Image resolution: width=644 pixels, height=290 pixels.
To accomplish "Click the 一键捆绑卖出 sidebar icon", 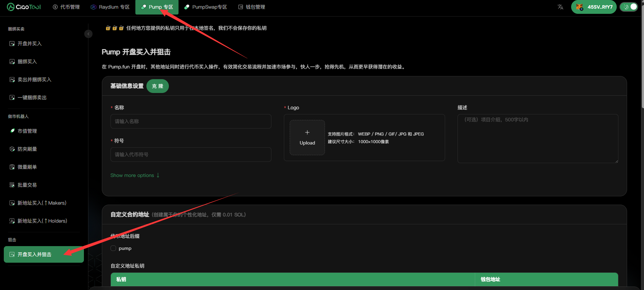I will coord(12,97).
